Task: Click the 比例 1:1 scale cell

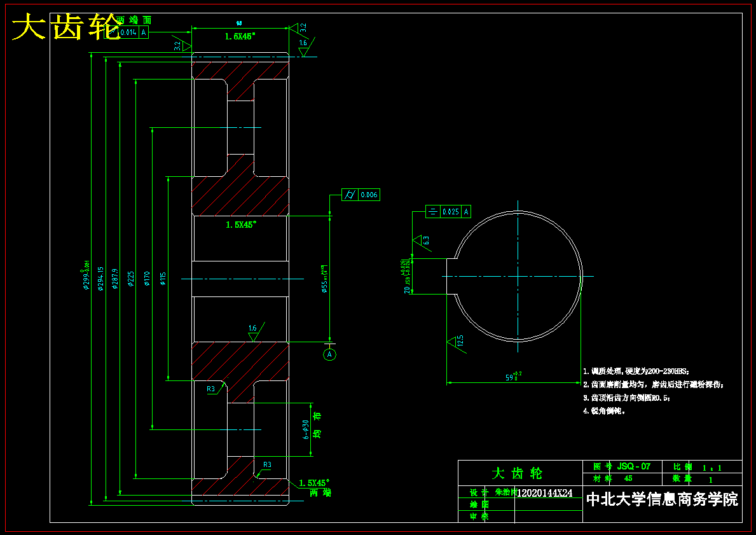Action: pos(701,467)
